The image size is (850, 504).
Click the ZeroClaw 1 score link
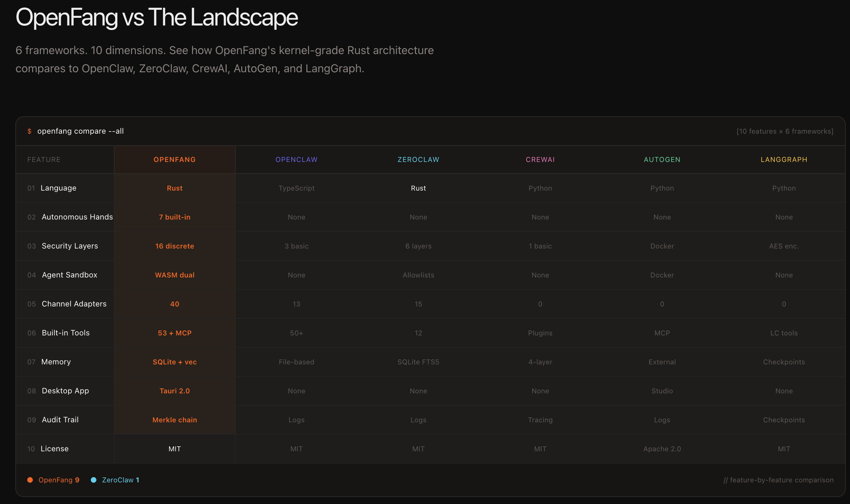coord(120,480)
